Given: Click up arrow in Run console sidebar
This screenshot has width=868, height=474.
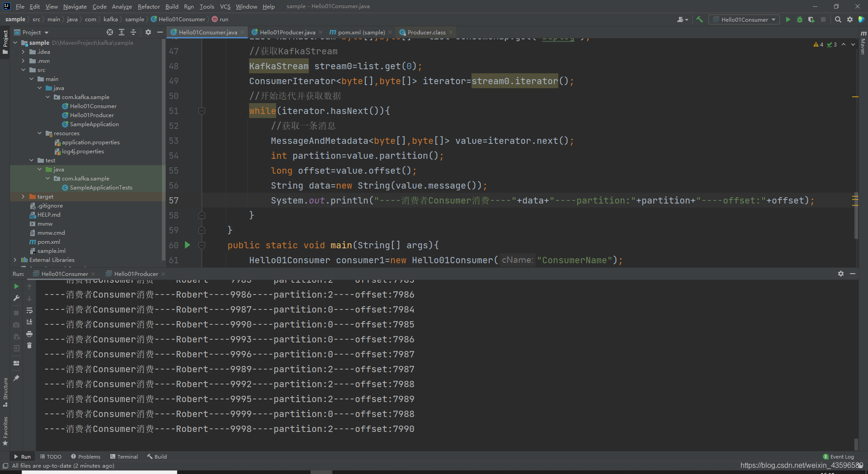Looking at the screenshot, I should click(29, 286).
